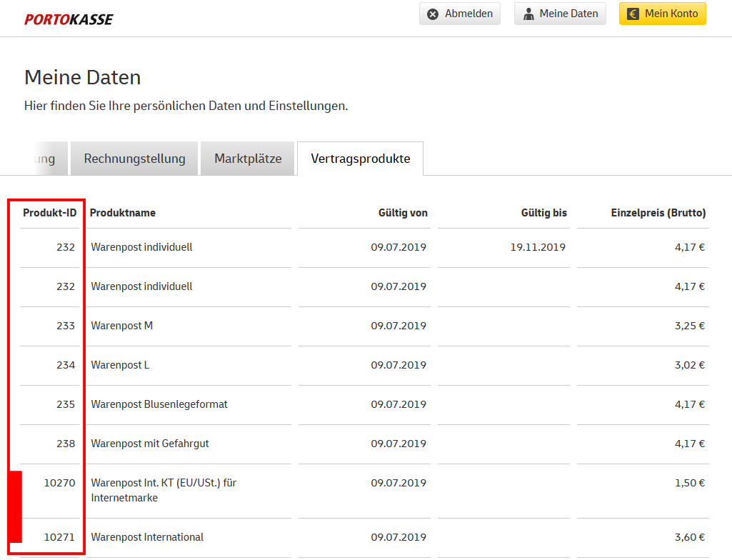The image size is (732, 560).
Task: Open the Marktplätze tab
Action: (248, 159)
